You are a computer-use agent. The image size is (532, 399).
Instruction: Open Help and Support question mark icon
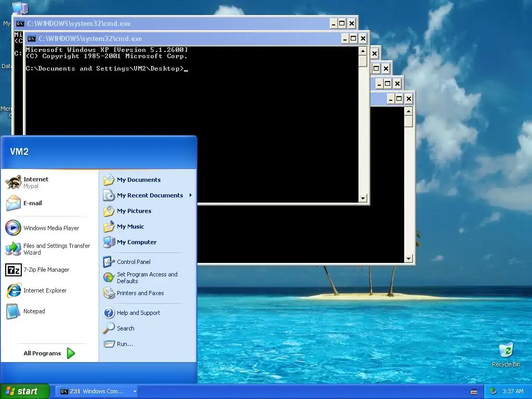pos(109,312)
